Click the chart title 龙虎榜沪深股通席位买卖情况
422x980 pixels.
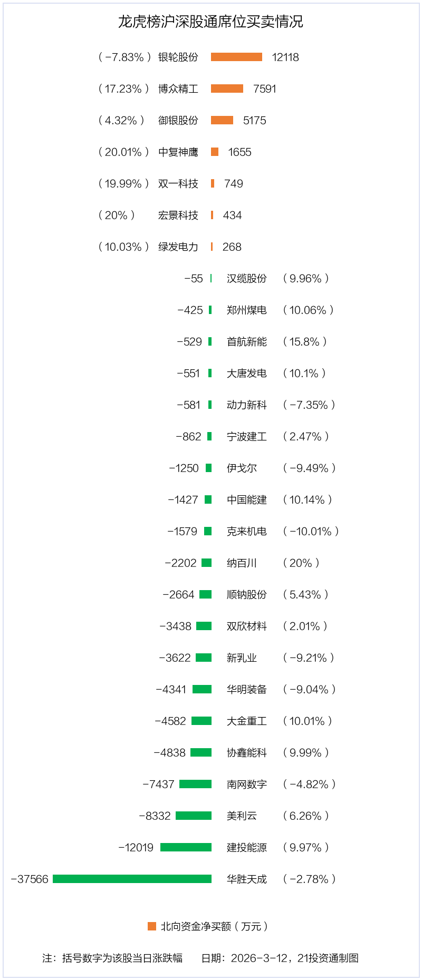point(210,22)
